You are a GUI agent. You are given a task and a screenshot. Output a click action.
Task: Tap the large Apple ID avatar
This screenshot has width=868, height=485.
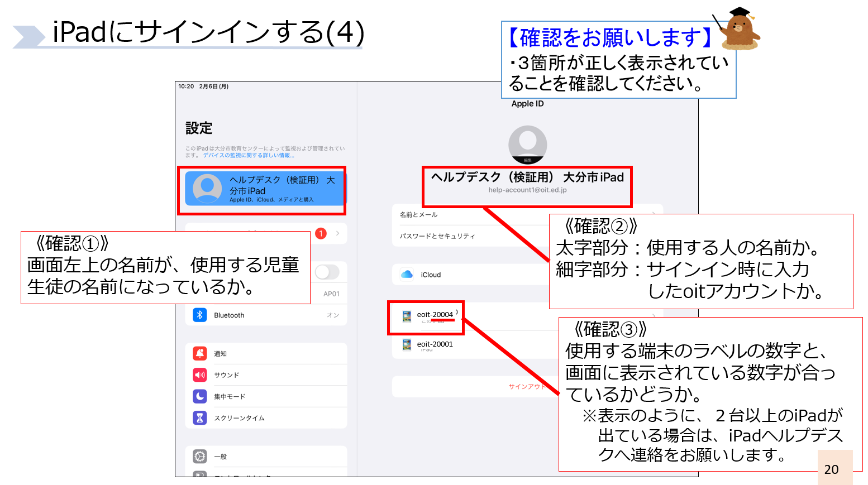point(528,145)
